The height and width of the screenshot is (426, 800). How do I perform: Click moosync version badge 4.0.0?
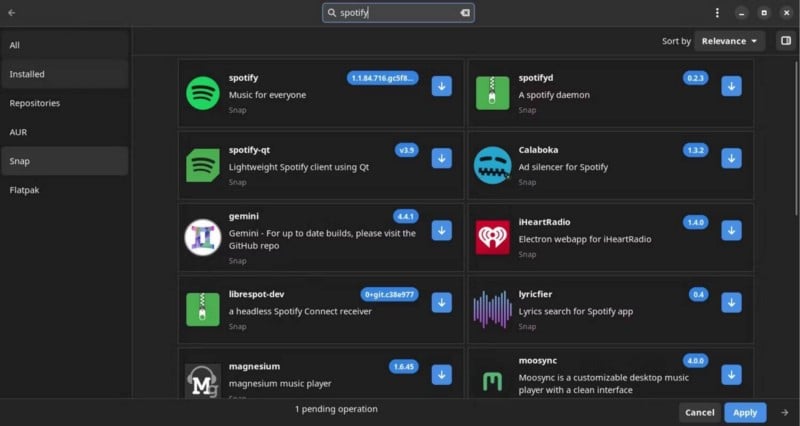pyautogui.click(x=695, y=361)
